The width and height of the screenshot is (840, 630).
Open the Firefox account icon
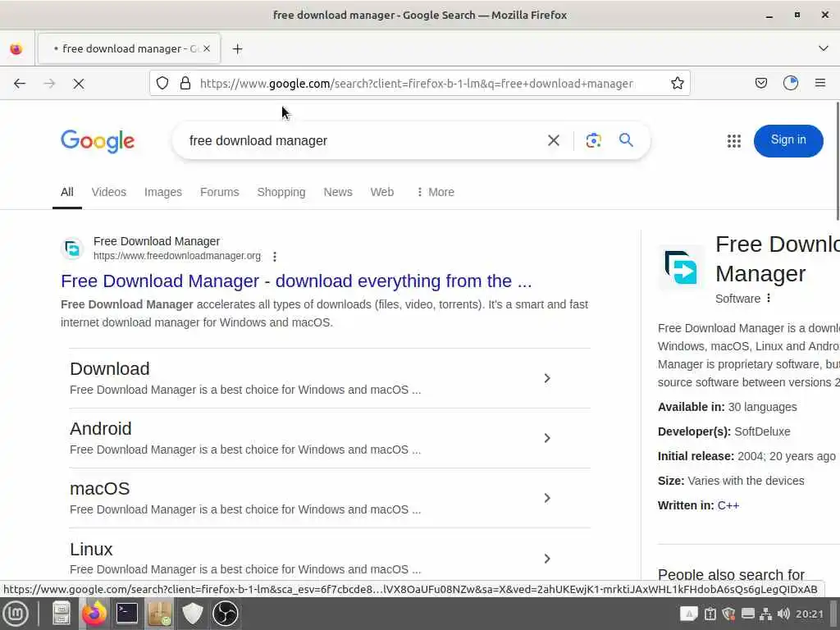point(791,83)
